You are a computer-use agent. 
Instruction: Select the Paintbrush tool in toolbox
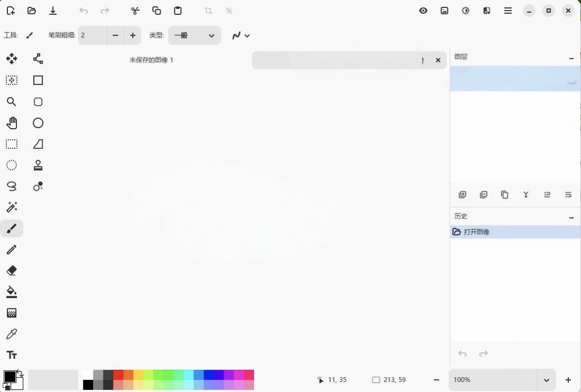click(x=12, y=228)
